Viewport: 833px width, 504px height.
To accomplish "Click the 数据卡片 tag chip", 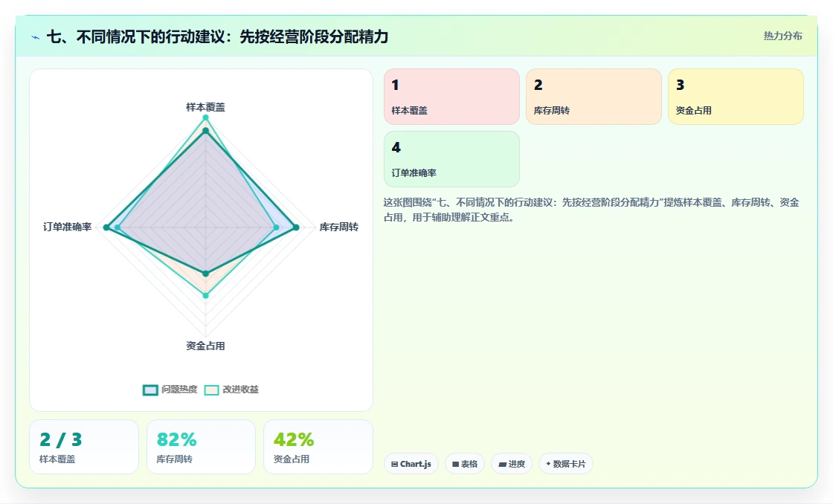I will pyautogui.click(x=566, y=464).
